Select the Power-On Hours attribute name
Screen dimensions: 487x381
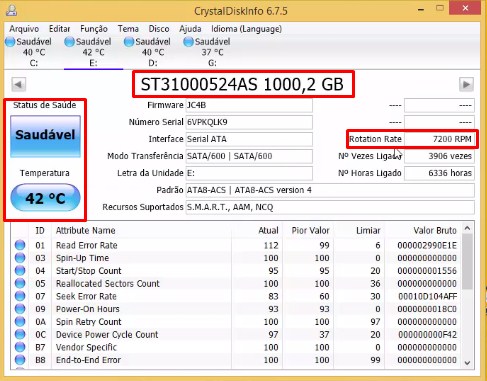[x=87, y=309]
